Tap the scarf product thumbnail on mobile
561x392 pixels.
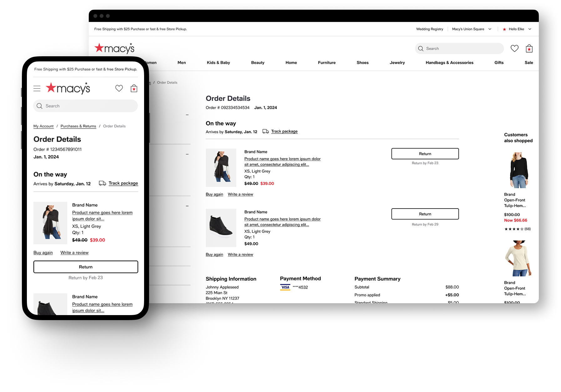[50, 223]
